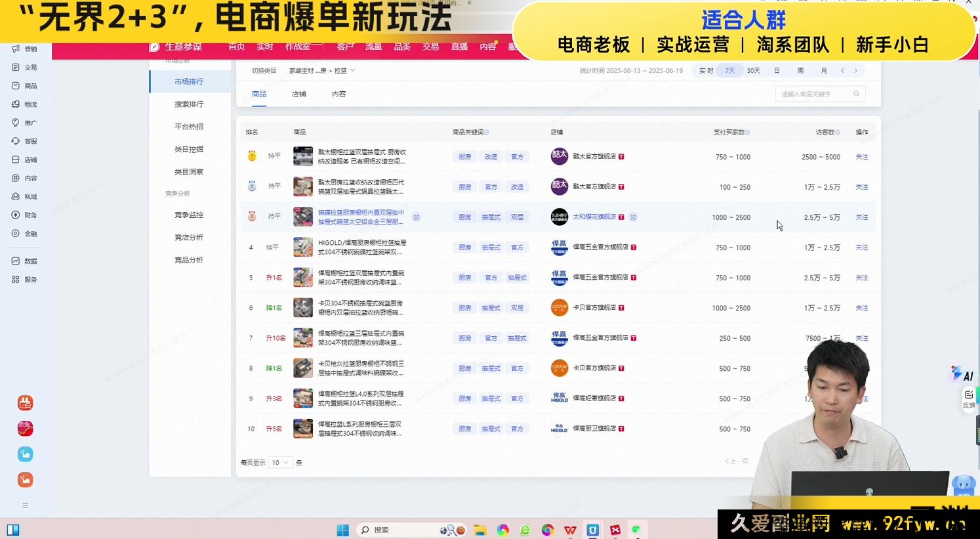Open the per-page count dropdown showing 10
Image resolution: width=980 pixels, height=539 pixels.
pos(280,462)
